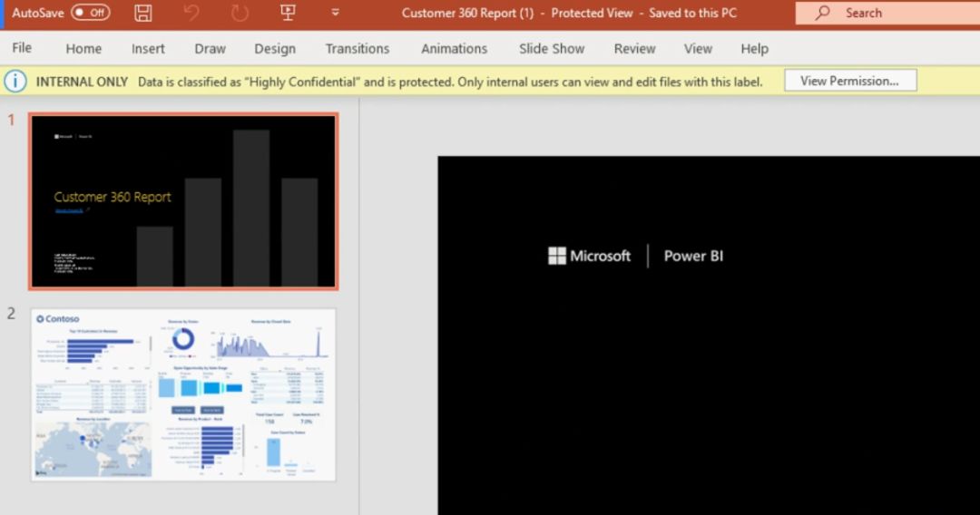Screen dimensions: 980x515
Task: Click the Highly Confidential classification message
Action: coord(450,82)
